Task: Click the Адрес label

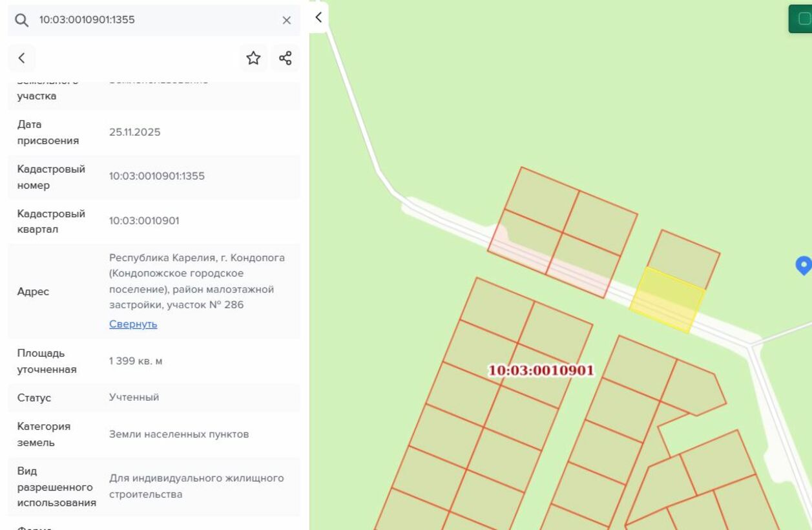Action: point(33,291)
